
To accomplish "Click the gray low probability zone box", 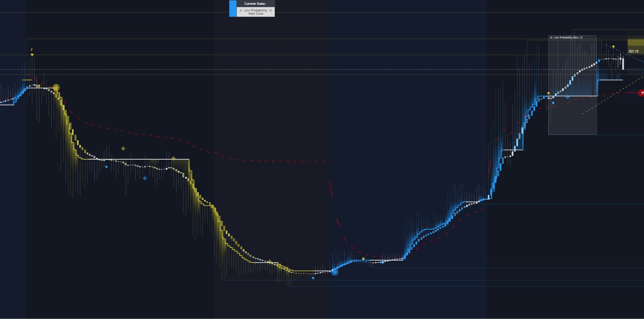I will coord(572,85).
